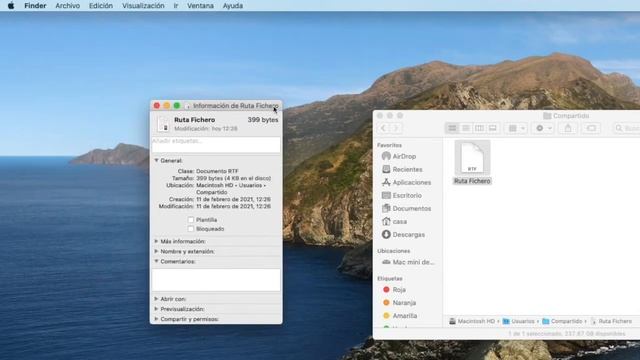This screenshot has height=360, width=640.
Task: Open the Ventana menu
Action: point(200,6)
